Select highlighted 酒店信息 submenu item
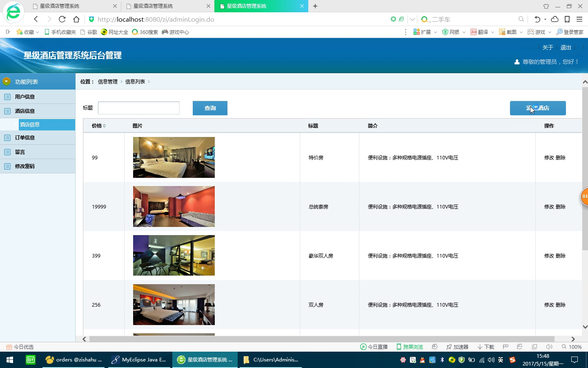The width and height of the screenshot is (588, 368). (47, 124)
